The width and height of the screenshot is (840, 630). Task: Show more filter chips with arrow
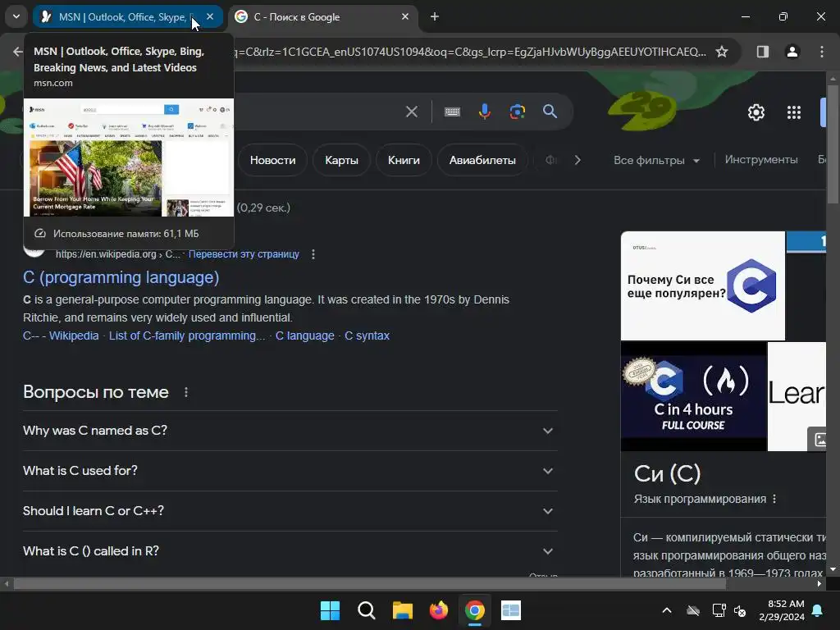click(577, 160)
